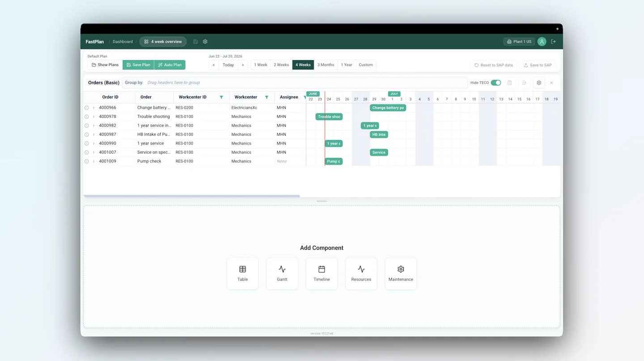Expand order row 4000987
The height and width of the screenshot is (361, 644).
coord(93,135)
